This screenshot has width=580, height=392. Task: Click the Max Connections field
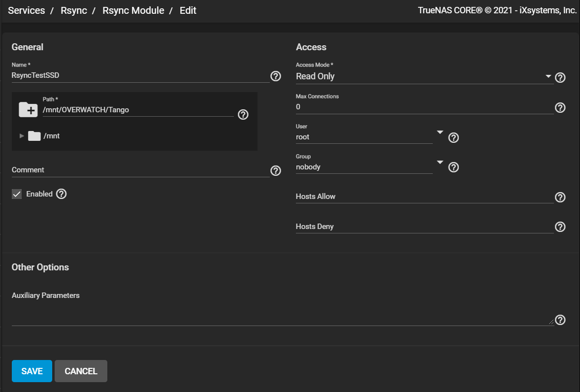(x=424, y=107)
